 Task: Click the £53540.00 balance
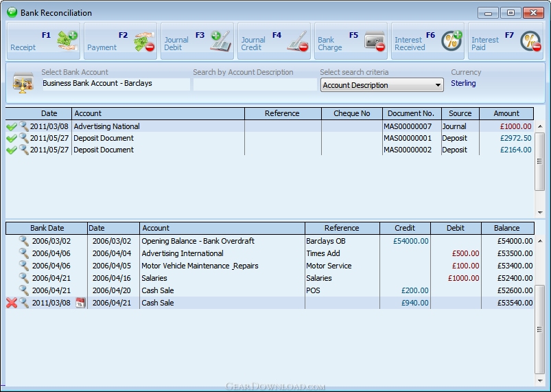pos(515,303)
